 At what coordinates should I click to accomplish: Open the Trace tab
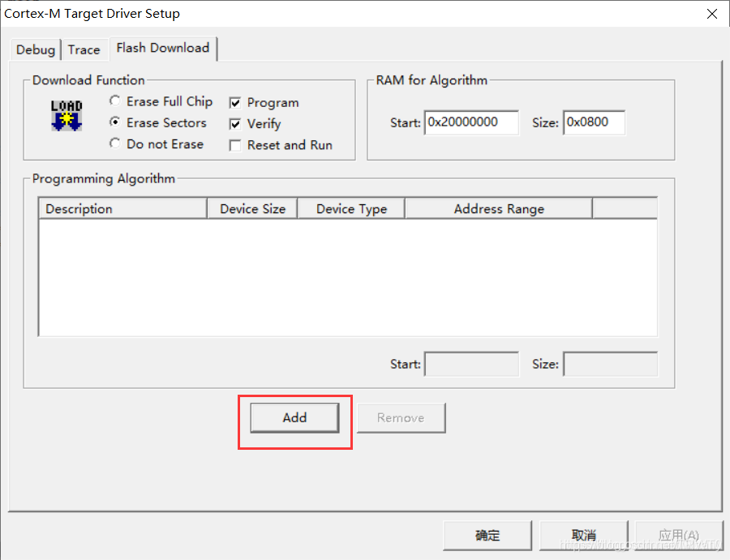click(84, 49)
